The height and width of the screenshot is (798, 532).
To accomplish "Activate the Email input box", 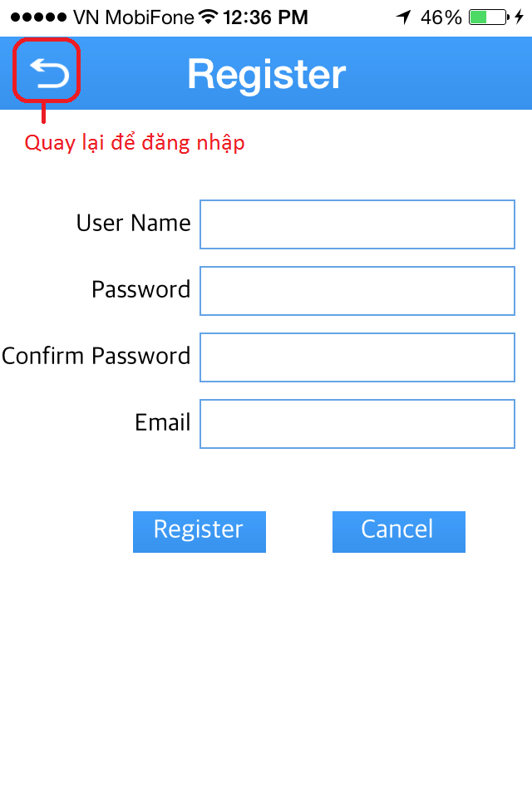I will coord(357,424).
